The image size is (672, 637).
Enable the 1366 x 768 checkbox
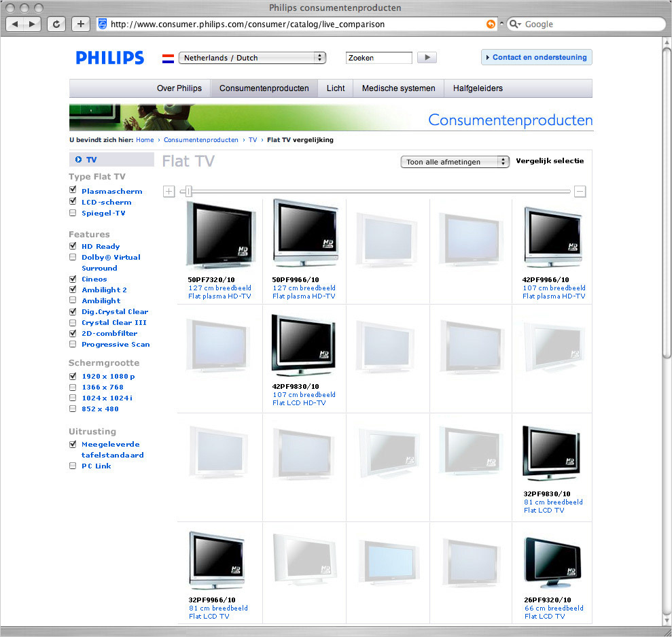pyautogui.click(x=73, y=387)
